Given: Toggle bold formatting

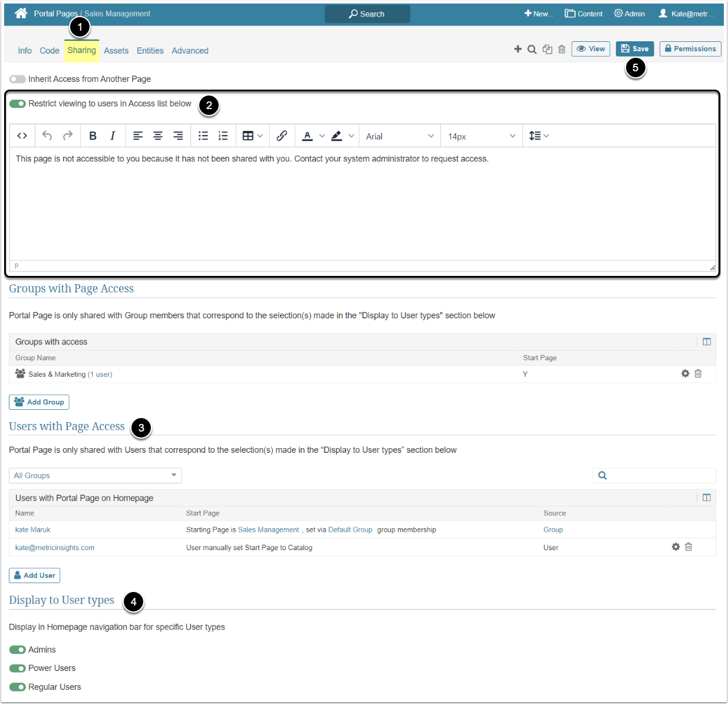Looking at the screenshot, I should point(93,136).
